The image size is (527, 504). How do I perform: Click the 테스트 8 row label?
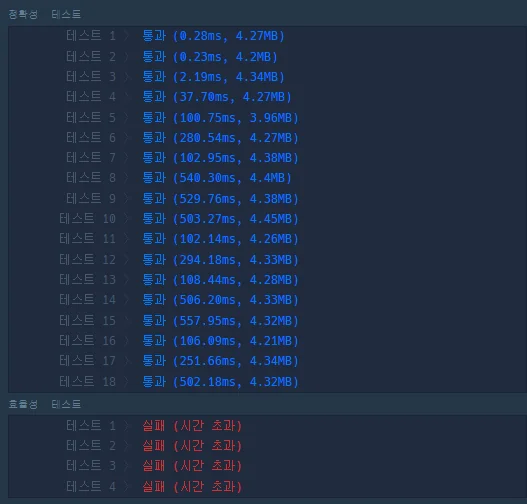pyautogui.click(x=91, y=178)
